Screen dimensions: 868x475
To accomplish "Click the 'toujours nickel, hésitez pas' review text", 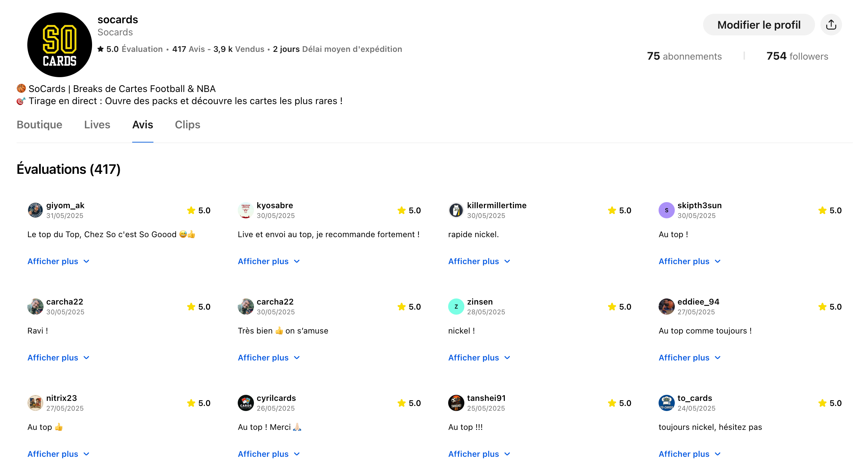I will point(710,427).
